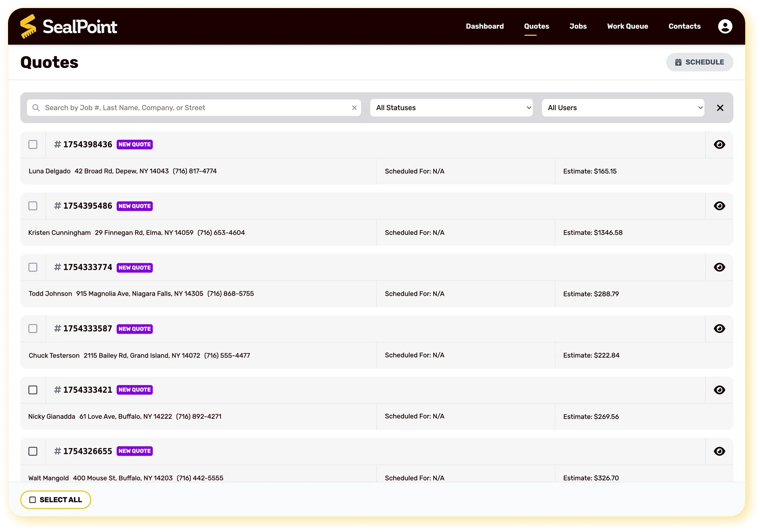Tick the checkbox for quote 1754333421
The image size is (760, 532).
tap(33, 390)
